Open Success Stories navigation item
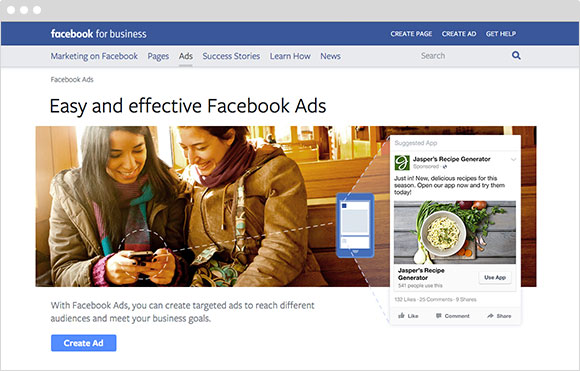 [231, 56]
